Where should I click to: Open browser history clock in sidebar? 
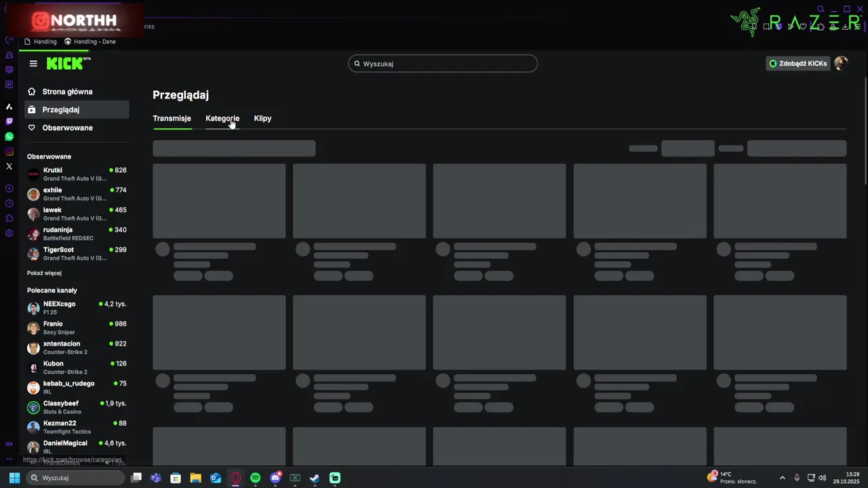(9, 203)
